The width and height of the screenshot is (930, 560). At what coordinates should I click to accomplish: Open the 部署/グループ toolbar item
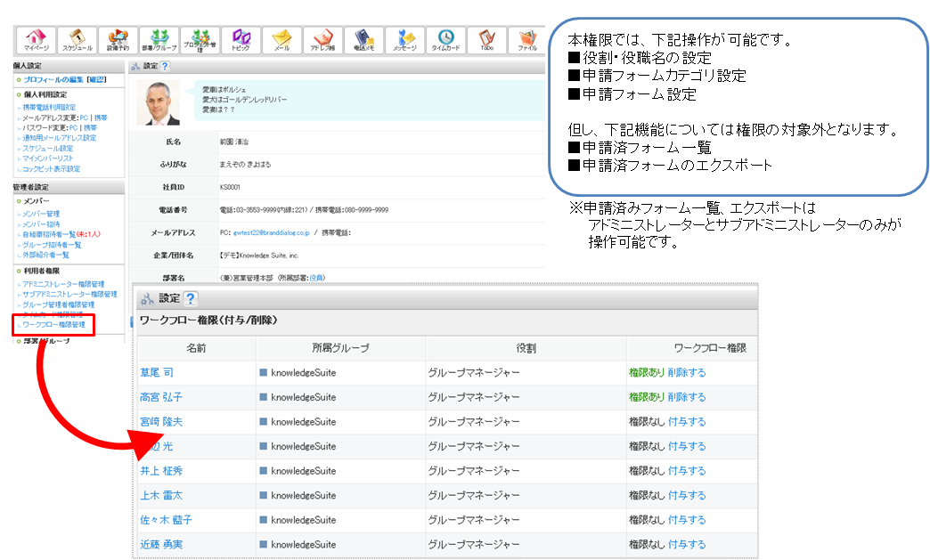[x=159, y=40]
